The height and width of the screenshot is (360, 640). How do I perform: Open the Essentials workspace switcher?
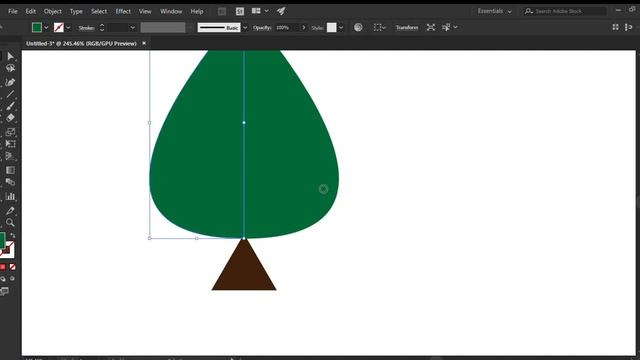(x=494, y=11)
